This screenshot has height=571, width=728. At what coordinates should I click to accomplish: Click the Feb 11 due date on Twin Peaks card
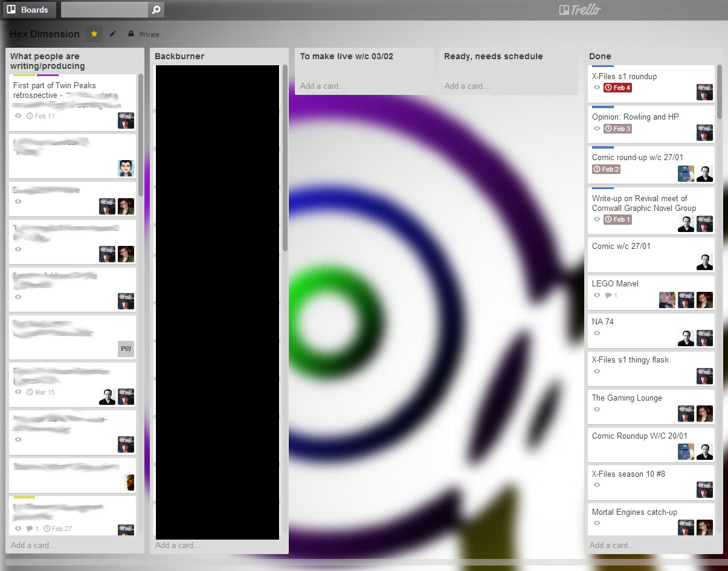tap(41, 116)
